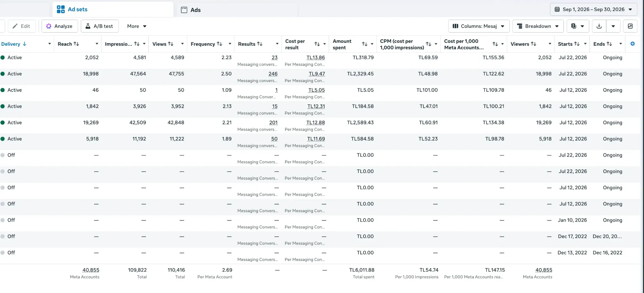Screen dimensions: 644x293
Task: Open the Breakdown dropdown
Action: 538,26
